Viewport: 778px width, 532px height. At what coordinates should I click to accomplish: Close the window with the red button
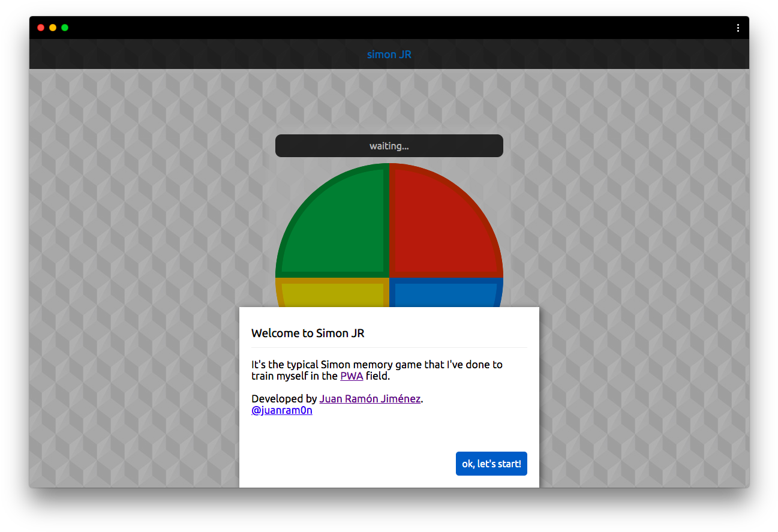[x=41, y=28]
